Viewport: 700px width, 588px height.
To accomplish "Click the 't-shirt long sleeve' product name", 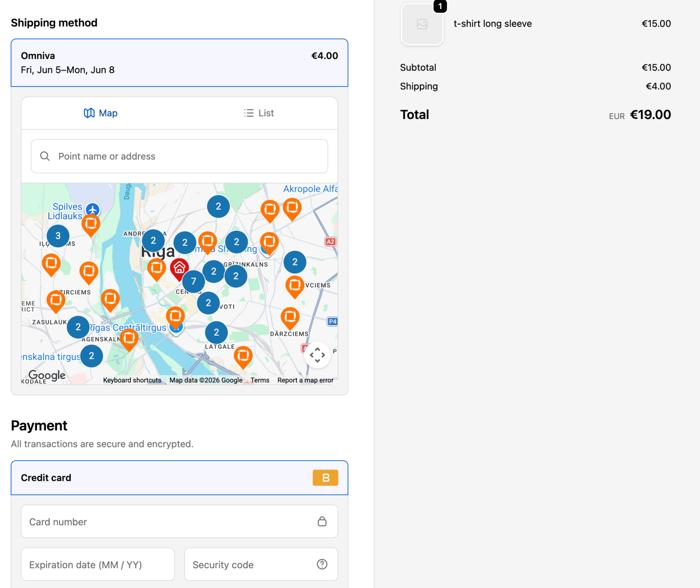I will point(493,24).
